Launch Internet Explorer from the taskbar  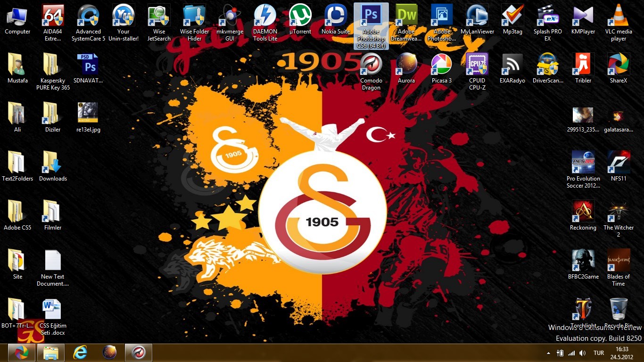coord(80,353)
